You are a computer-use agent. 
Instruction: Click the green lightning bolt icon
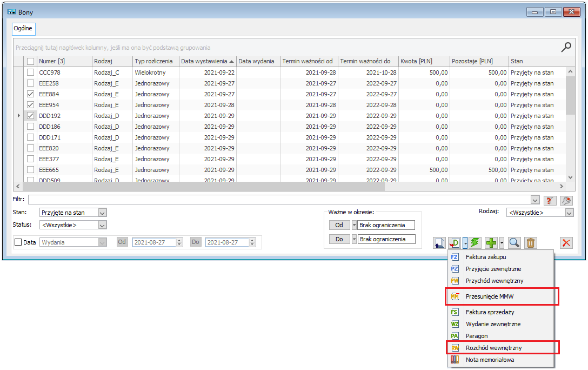click(475, 242)
